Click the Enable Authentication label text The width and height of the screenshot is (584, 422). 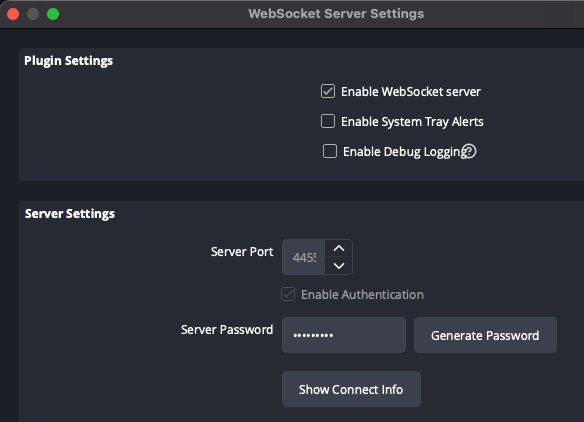click(362, 295)
